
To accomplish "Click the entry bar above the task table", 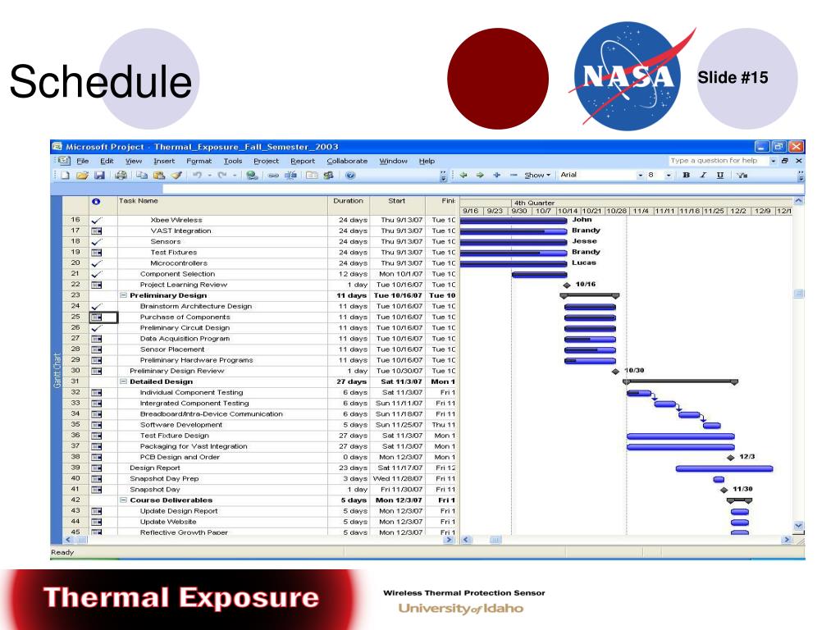I will (482, 189).
